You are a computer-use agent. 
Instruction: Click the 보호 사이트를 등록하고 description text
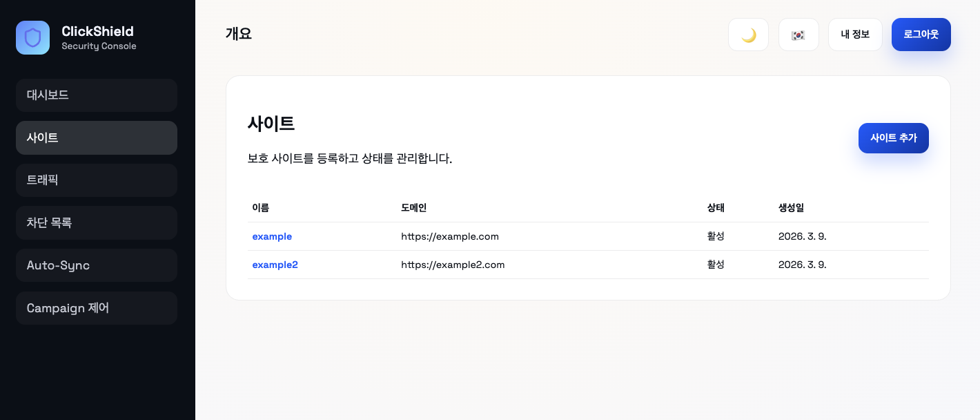coord(350,159)
